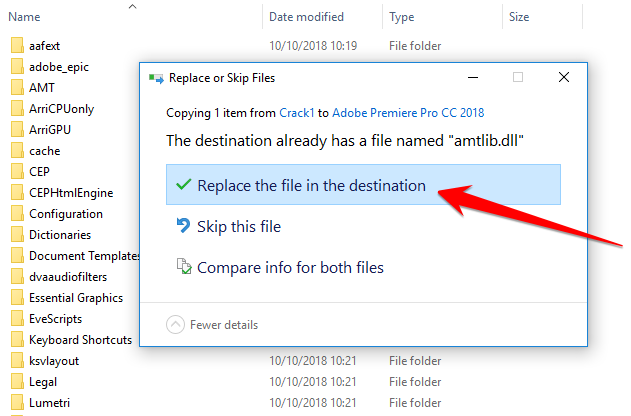Sort by Date modified column header

[x=308, y=17]
